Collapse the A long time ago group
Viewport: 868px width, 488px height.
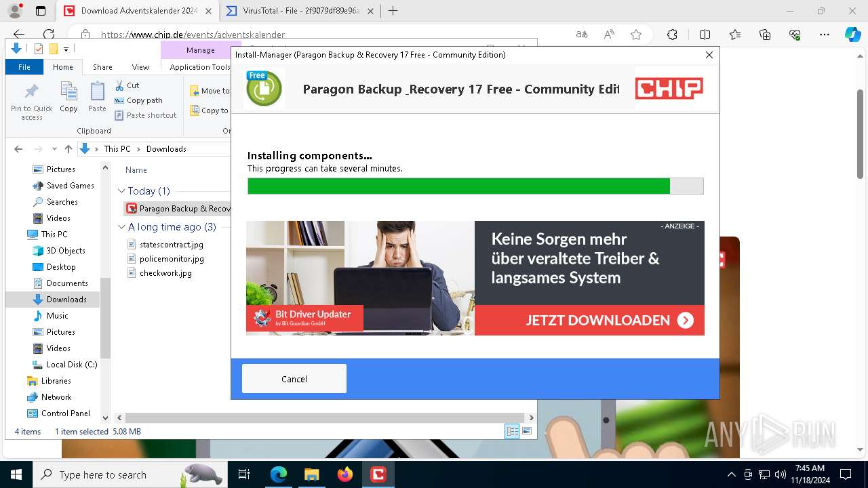(x=121, y=227)
